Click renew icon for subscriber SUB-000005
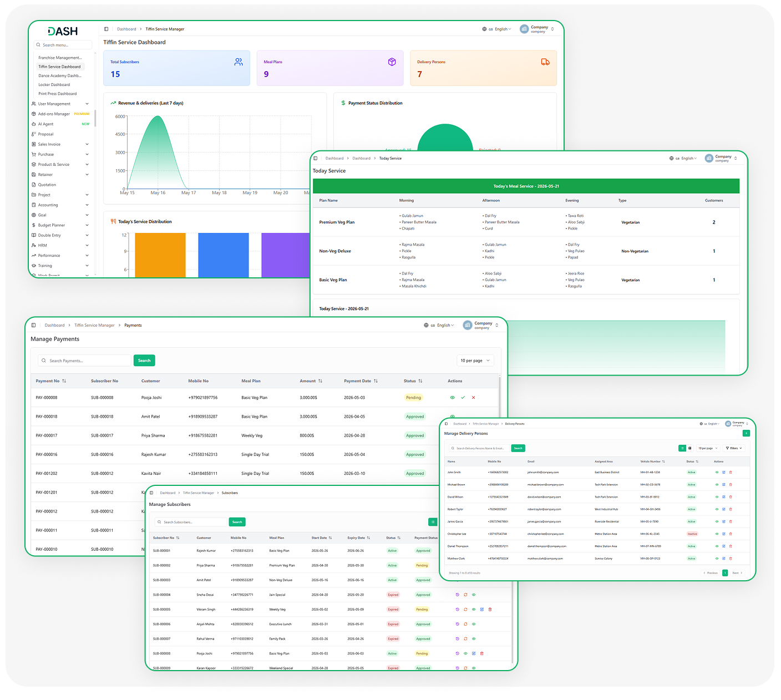Image resolution: width=781 pixels, height=700 pixels. pos(465,610)
